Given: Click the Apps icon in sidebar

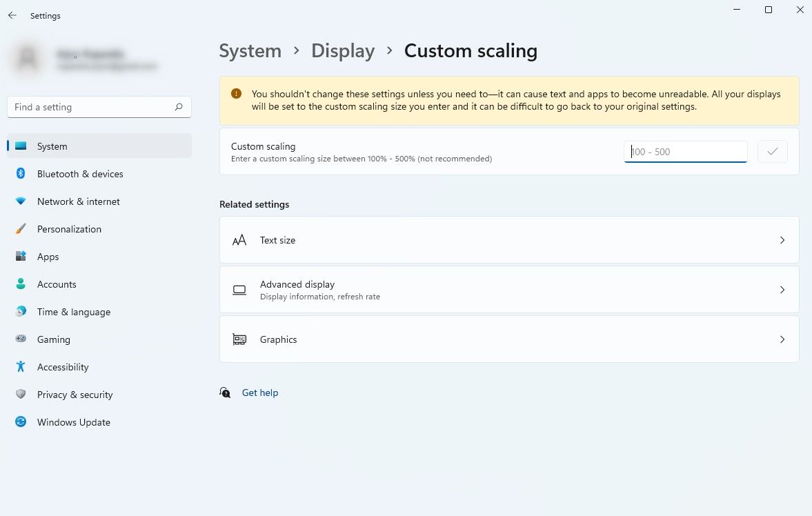Looking at the screenshot, I should click(21, 256).
